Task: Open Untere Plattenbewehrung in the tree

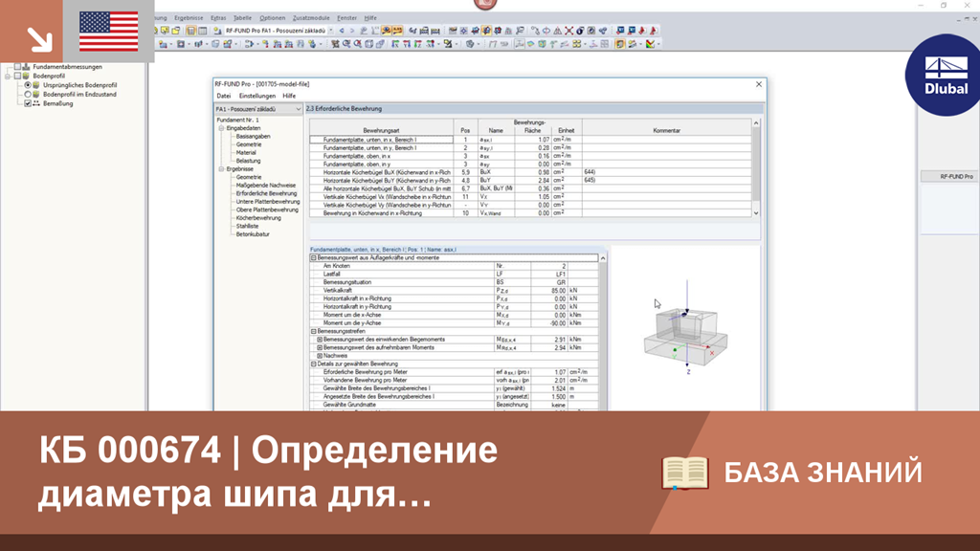Action: [268, 202]
